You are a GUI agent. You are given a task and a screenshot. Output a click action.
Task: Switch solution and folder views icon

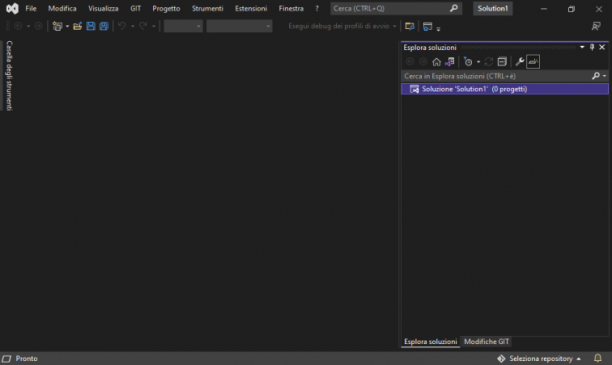pyautogui.click(x=450, y=62)
